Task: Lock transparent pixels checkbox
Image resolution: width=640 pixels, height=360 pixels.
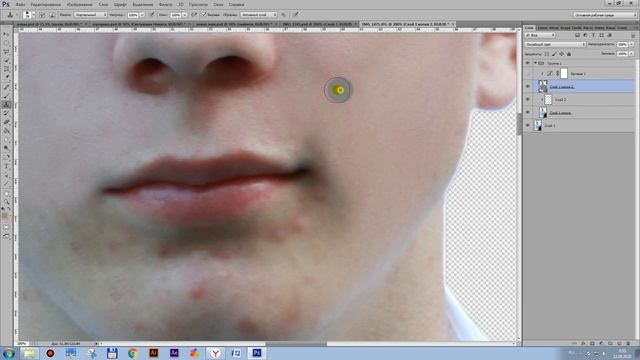Action: coord(547,54)
